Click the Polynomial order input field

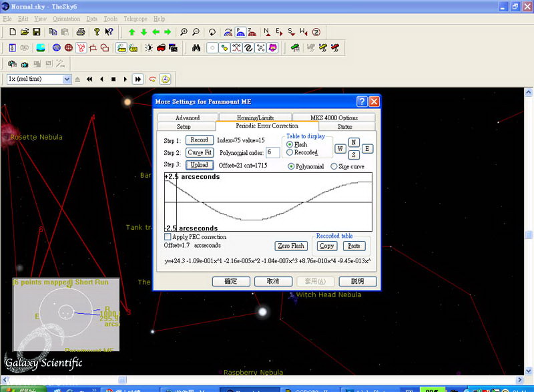pyautogui.click(x=273, y=152)
